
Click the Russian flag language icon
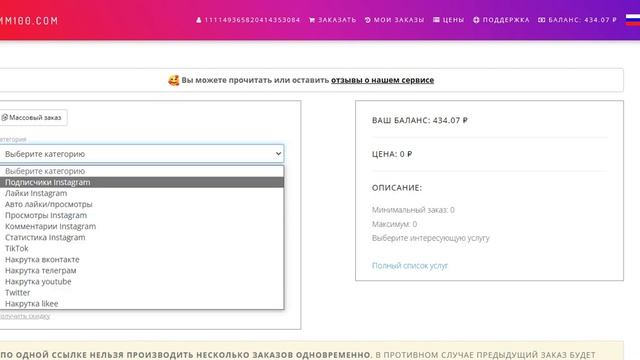point(633,20)
